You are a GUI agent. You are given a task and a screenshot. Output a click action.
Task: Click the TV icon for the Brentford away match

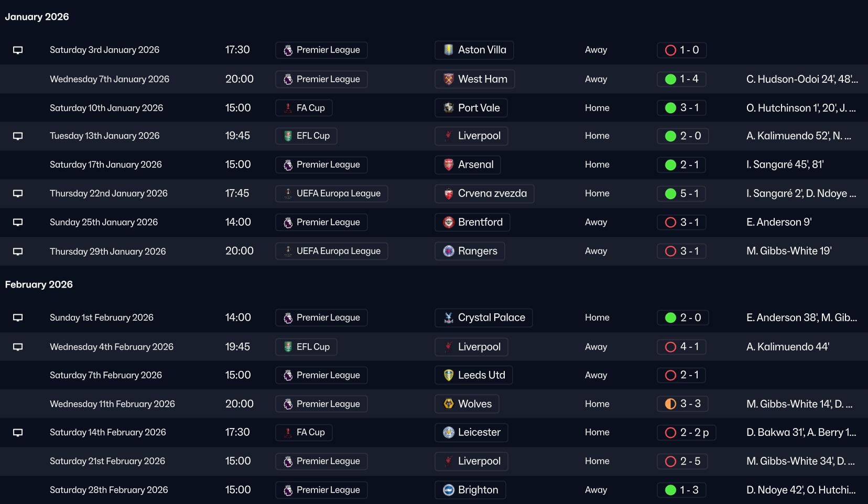click(x=18, y=223)
